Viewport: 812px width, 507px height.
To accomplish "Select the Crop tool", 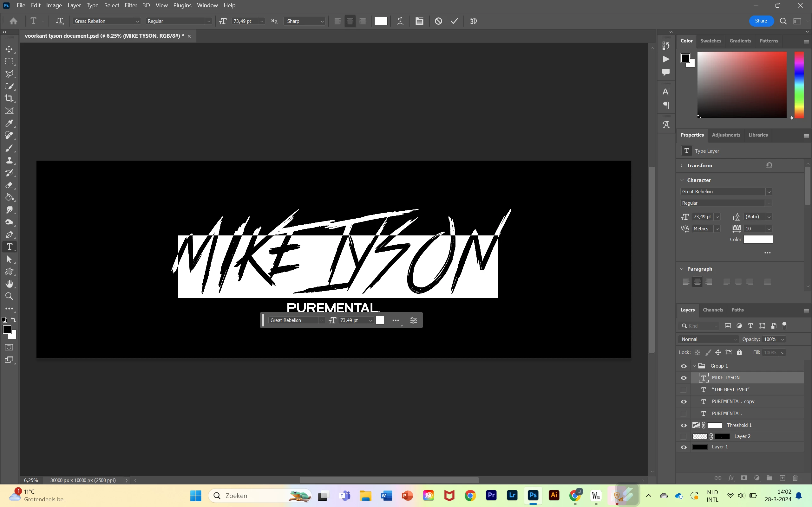I will point(10,98).
